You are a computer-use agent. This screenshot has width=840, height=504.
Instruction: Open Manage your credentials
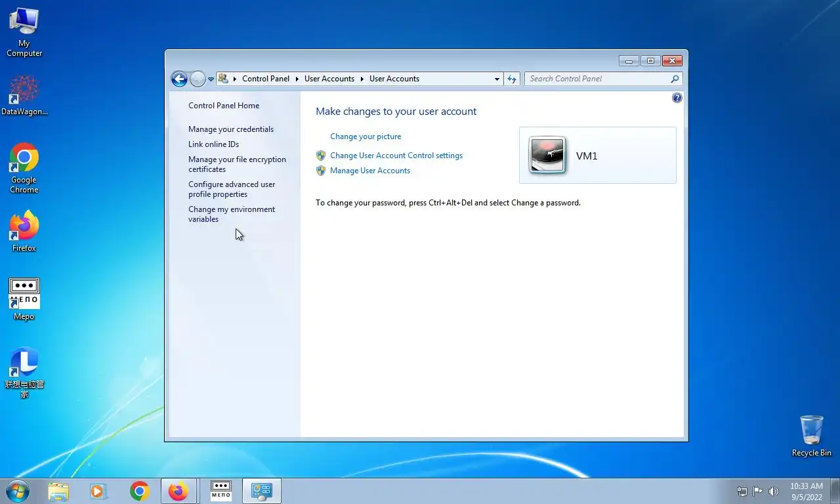coord(231,129)
